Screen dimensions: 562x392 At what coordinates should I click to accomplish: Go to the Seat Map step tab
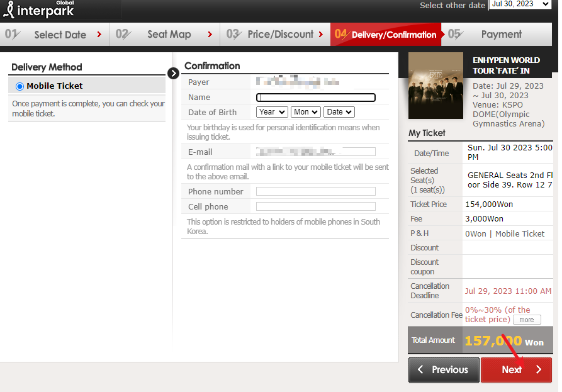(x=165, y=35)
